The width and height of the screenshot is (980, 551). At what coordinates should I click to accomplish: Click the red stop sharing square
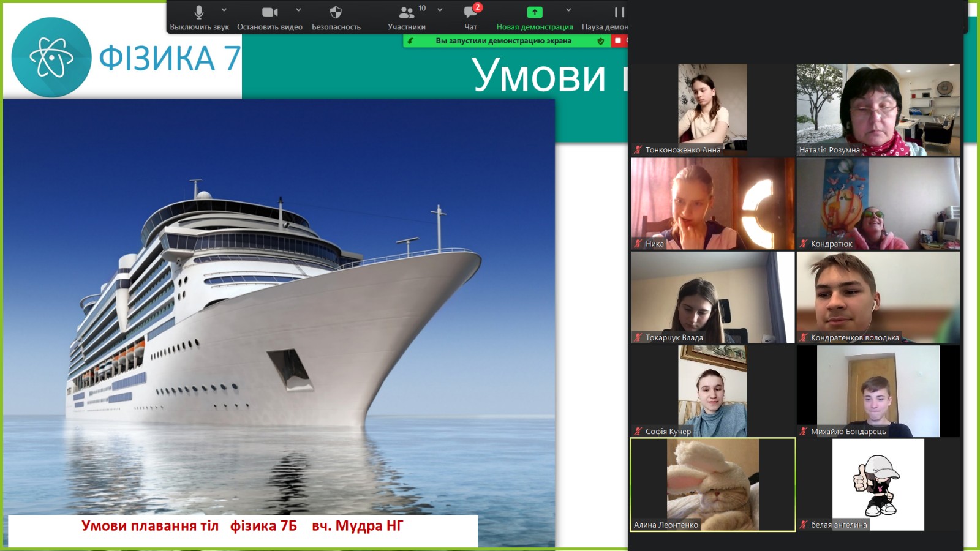click(618, 41)
